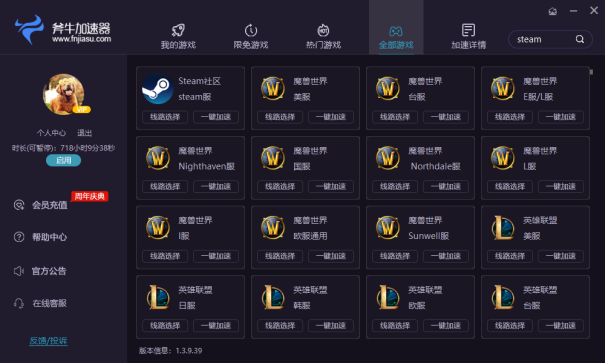Click the 帮助中心 question mark icon
This screenshot has width=605, height=363.
[x=19, y=237]
